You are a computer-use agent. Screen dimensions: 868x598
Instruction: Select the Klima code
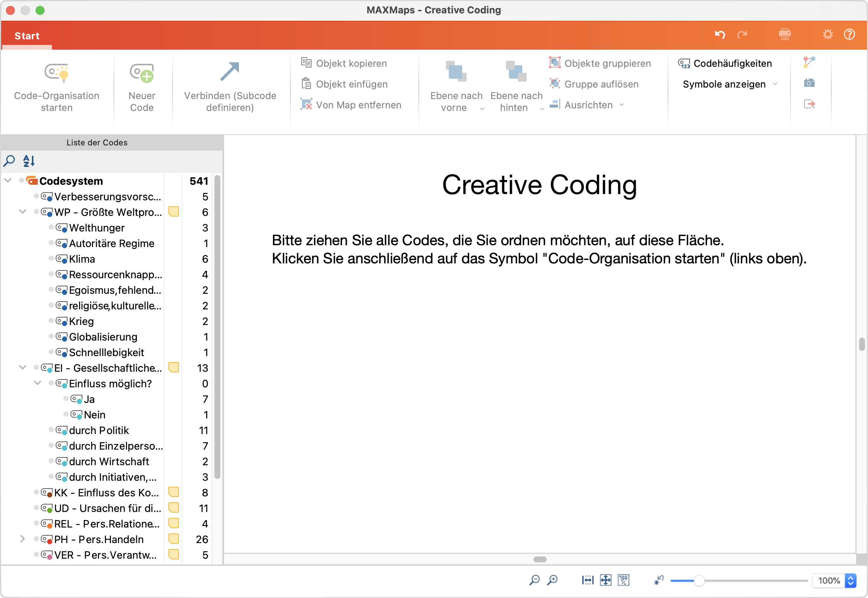coord(82,259)
